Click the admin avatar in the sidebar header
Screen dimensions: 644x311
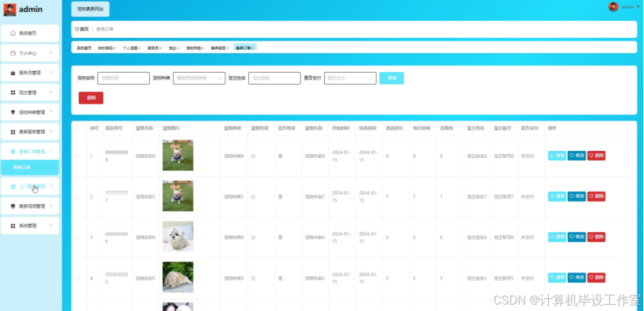(x=9, y=9)
